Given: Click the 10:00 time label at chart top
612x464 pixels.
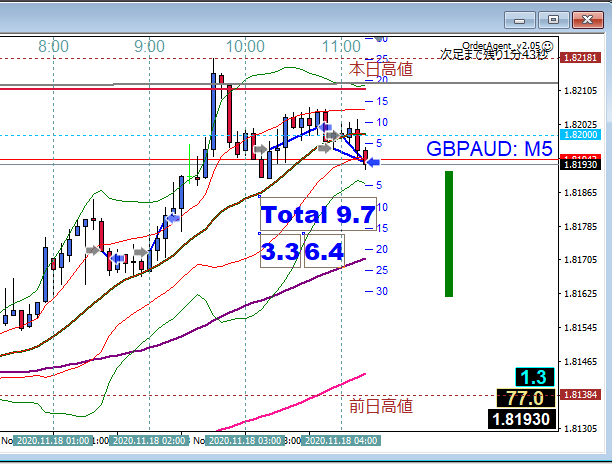Looking at the screenshot, I should pyautogui.click(x=245, y=46).
